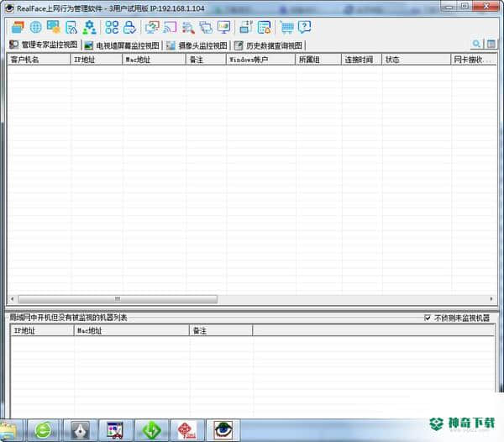Viewport: 504px width, 442px height.
Task: Switch to 摄像头监控视图 tab
Action: (x=197, y=45)
